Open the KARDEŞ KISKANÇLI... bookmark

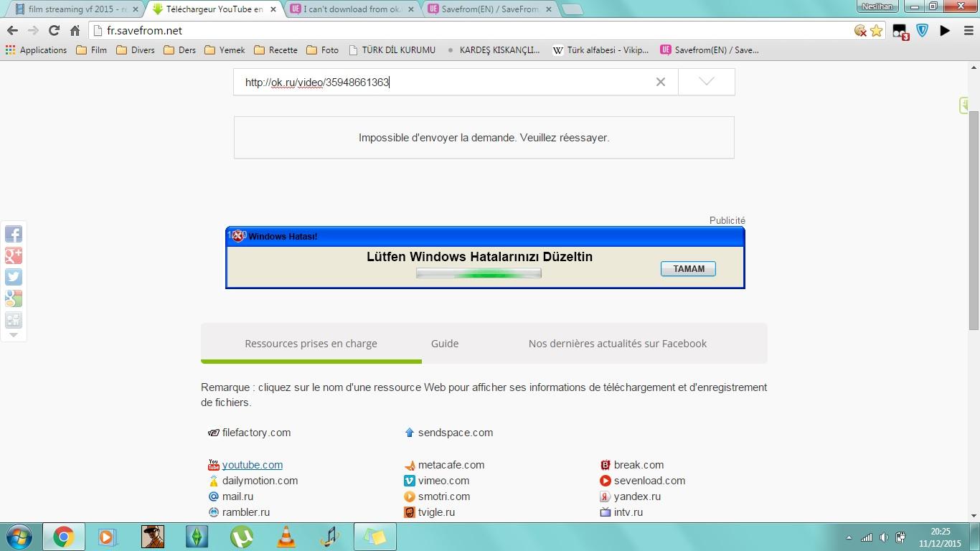point(492,50)
